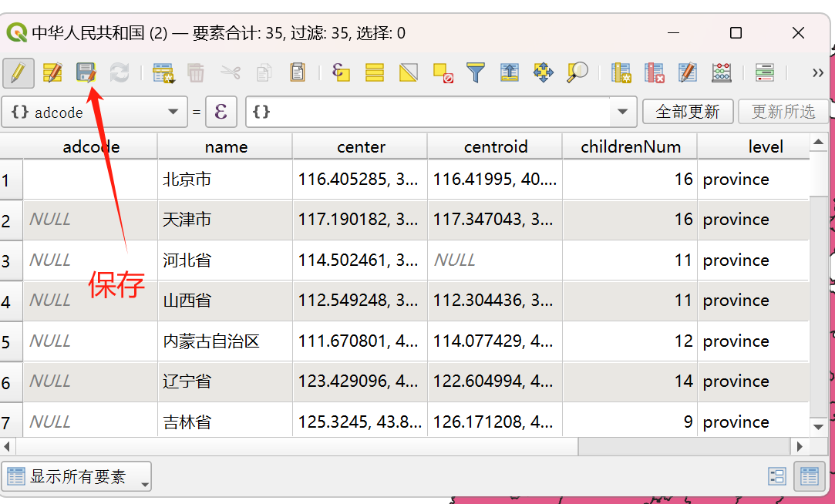This screenshot has width=835, height=504.
Task: Click the NULL adcode cell for 天津市
Action: point(90,220)
